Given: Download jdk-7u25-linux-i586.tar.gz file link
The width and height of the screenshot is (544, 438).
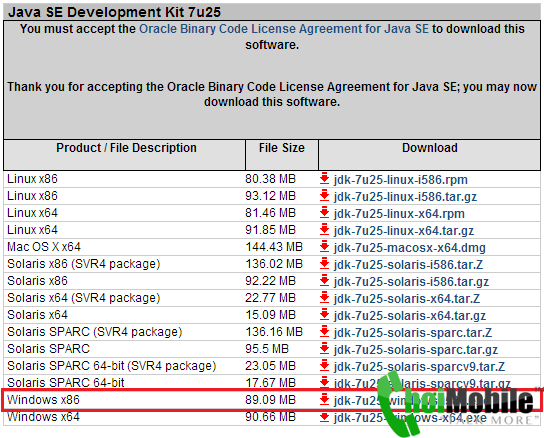Looking at the screenshot, I should click(x=405, y=197).
